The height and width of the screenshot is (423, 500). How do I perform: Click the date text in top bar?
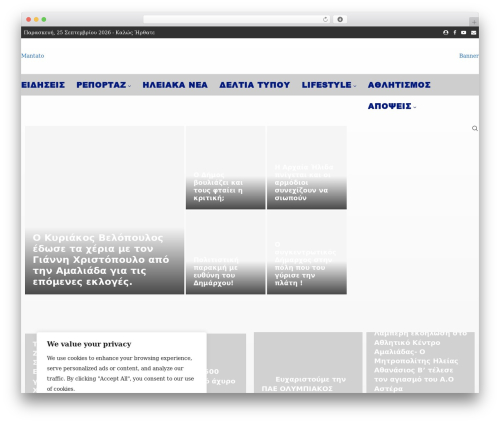tap(67, 32)
